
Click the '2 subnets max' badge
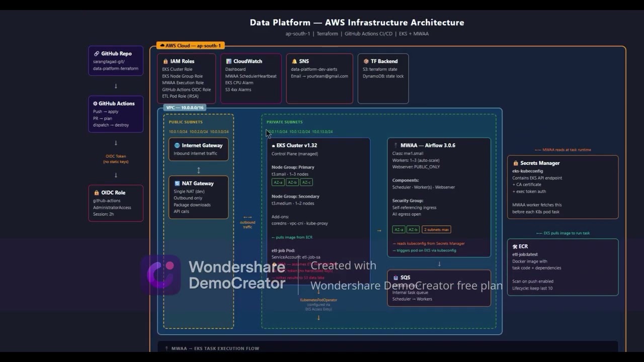(436, 229)
